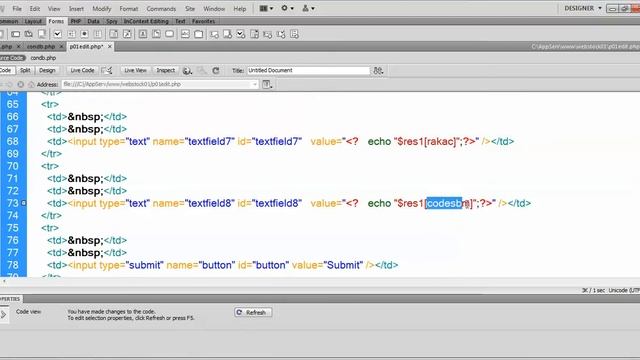Screen dimensions: 640x360
Task: Open the Layout dropdown in menu bar
Action: coord(266,8)
